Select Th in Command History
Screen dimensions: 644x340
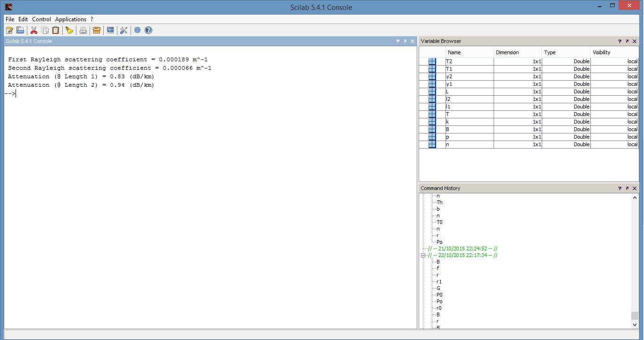439,202
